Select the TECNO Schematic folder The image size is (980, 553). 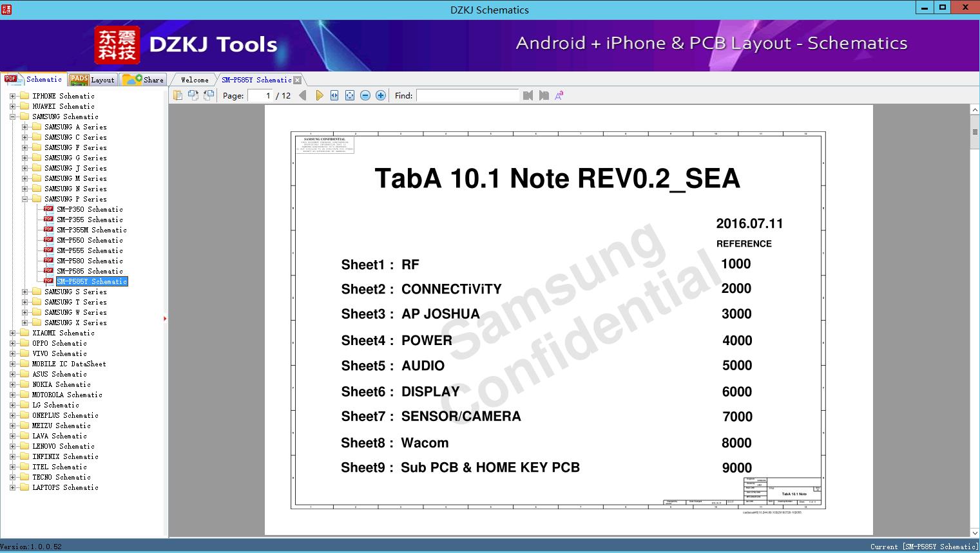pos(61,477)
